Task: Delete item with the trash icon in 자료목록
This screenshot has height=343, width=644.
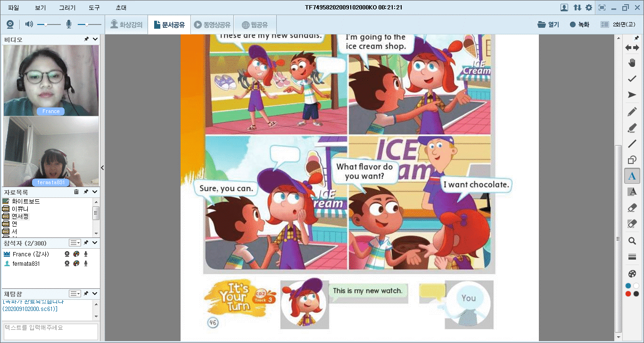Action: click(76, 192)
